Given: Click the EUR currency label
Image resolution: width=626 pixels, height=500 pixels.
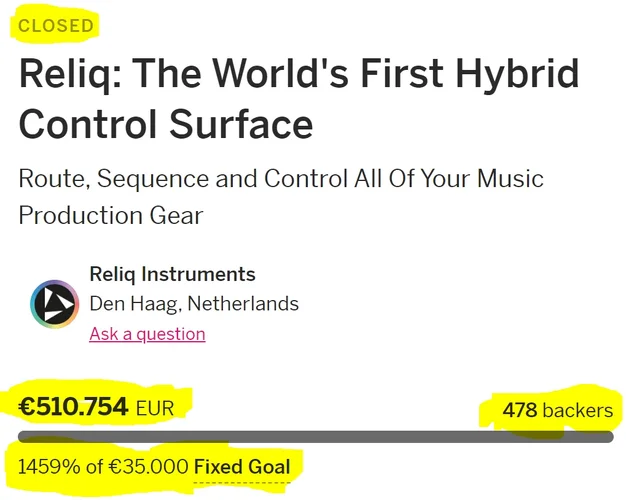Looking at the screenshot, I should pyautogui.click(x=155, y=408).
